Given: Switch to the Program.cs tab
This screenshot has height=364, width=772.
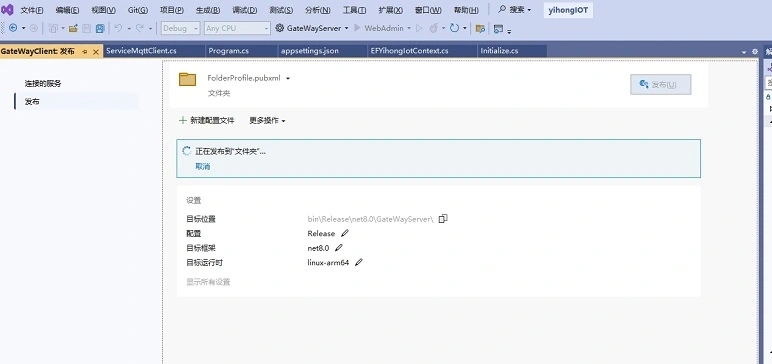Looking at the screenshot, I should coord(242,51).
